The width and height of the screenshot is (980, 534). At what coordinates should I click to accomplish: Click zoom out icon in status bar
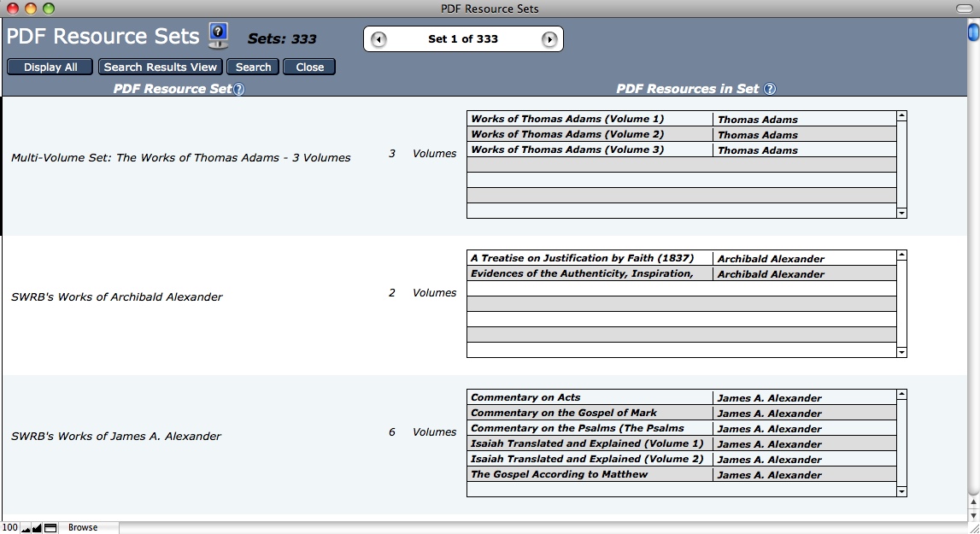tap(26, 528)
